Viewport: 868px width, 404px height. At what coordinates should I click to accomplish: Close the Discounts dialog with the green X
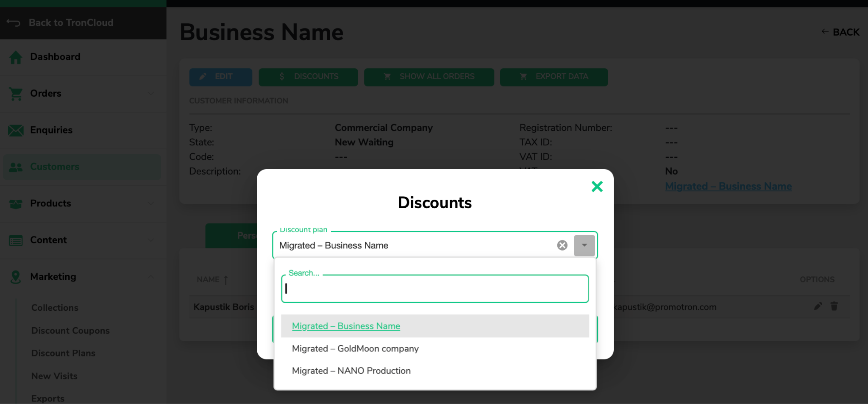point(597,187)
